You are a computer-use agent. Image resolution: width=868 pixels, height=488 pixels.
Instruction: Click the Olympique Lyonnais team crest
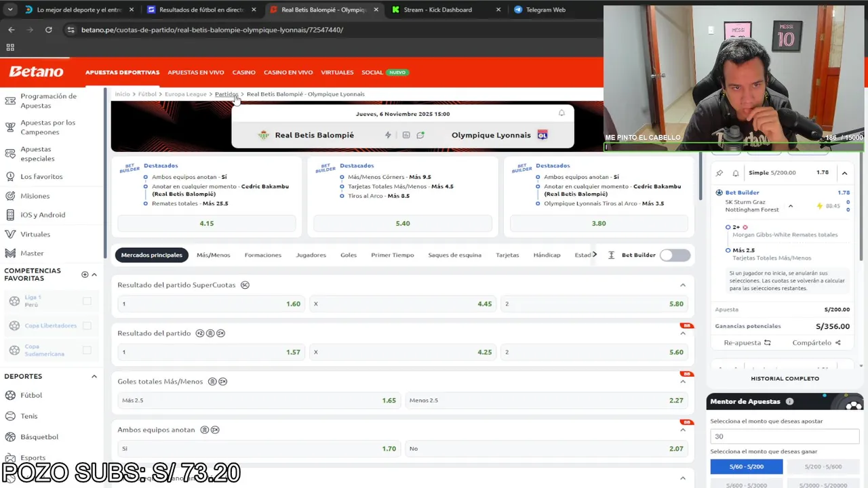(x=542, y=135)
